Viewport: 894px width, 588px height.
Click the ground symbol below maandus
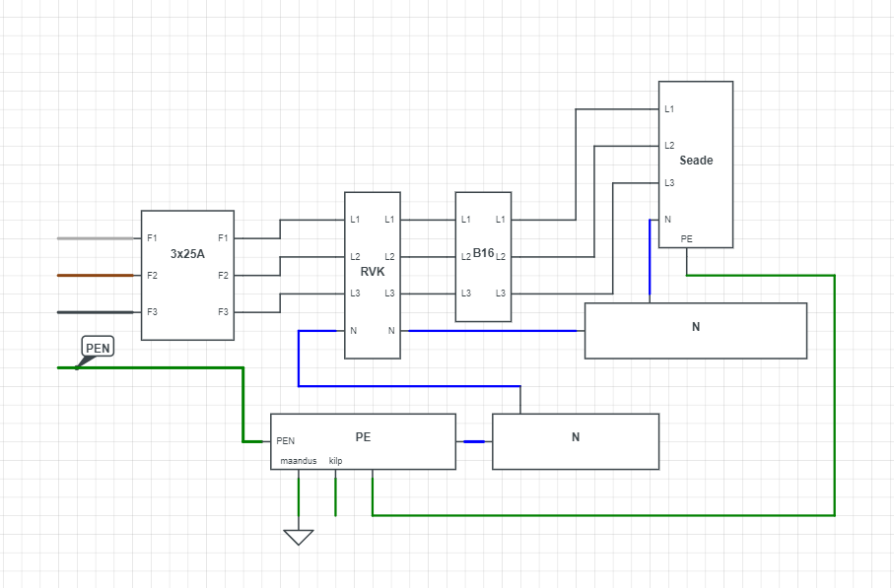click(299, 537)
